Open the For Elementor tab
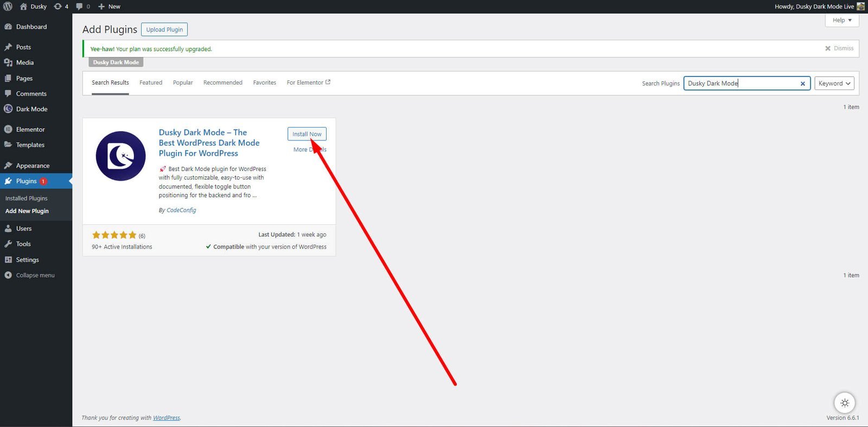868x427 pixels. (309, 83)
